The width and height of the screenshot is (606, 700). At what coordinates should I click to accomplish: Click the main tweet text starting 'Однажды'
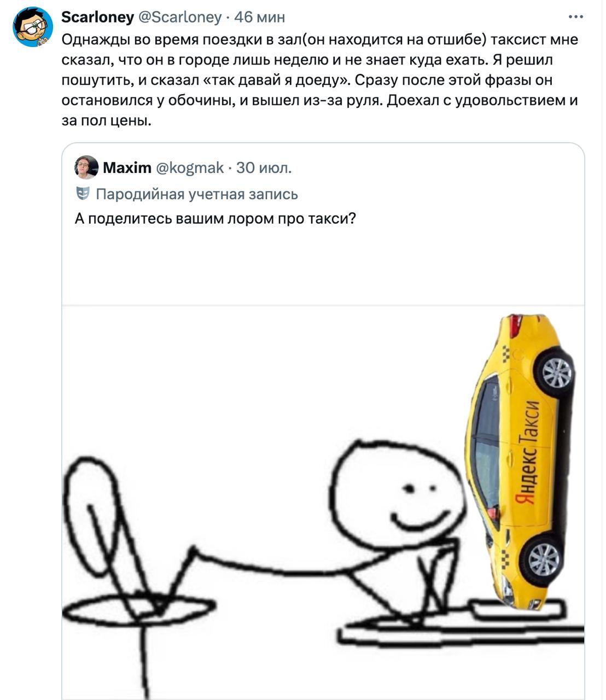click(320, 80)
